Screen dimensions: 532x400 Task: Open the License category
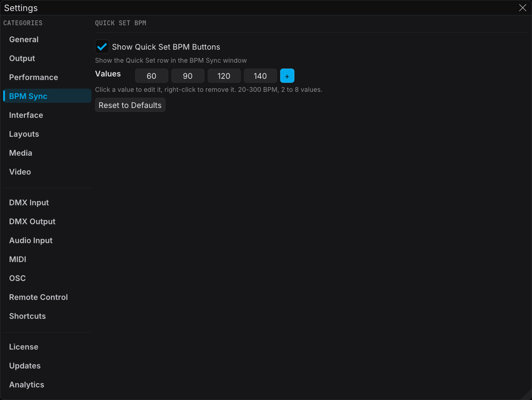pyautogui.click(x=47, y=347)
